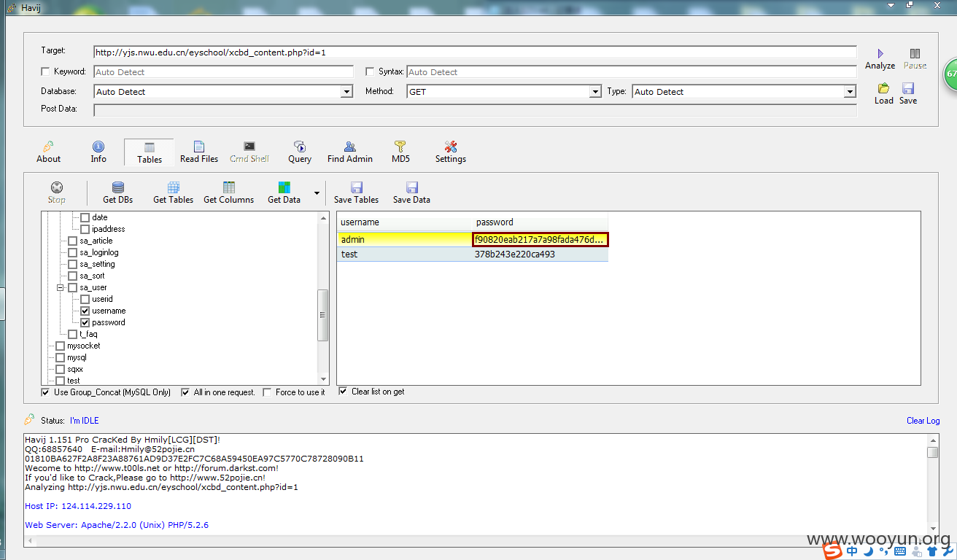
Task: Check the mysql database checkbox
Action: pos(61,357)
